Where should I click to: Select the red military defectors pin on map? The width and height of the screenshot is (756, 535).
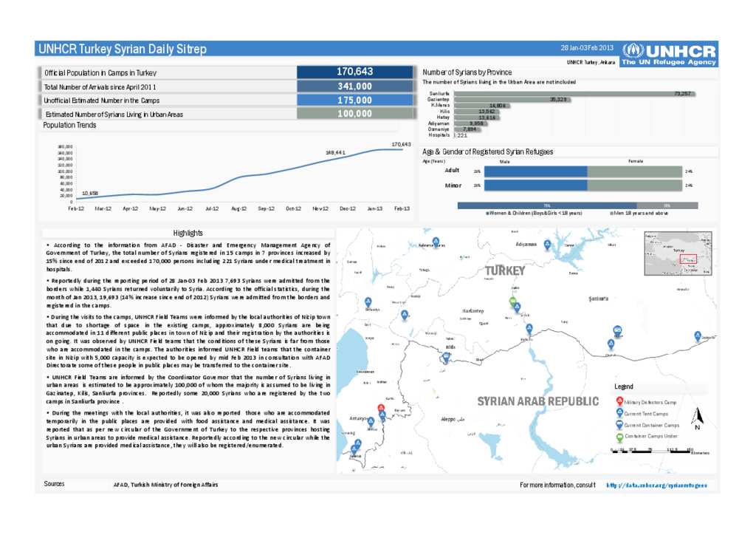point(381,409)
